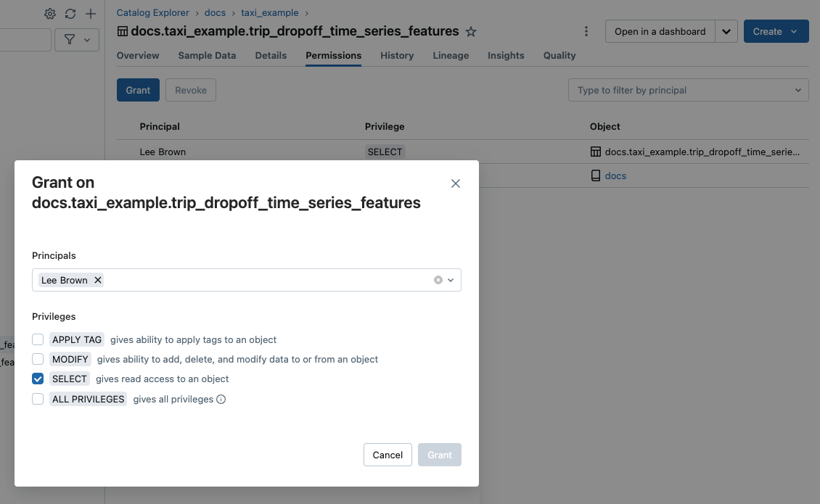This screenshot has height=504, width=820.
Task: Expand the Open in a dashboard dropdown arrow
Action: [726, 31]
